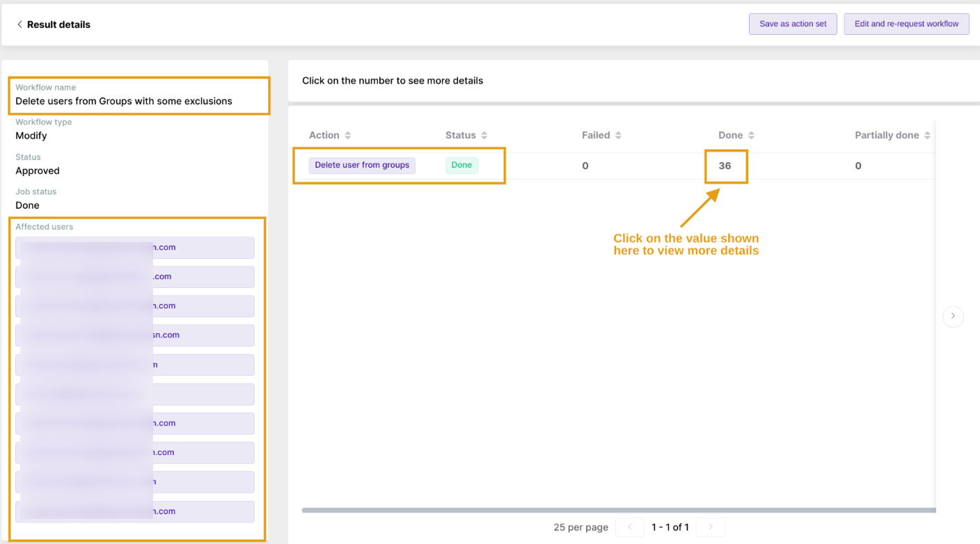Sort by the Partially done column

point(928,135)
